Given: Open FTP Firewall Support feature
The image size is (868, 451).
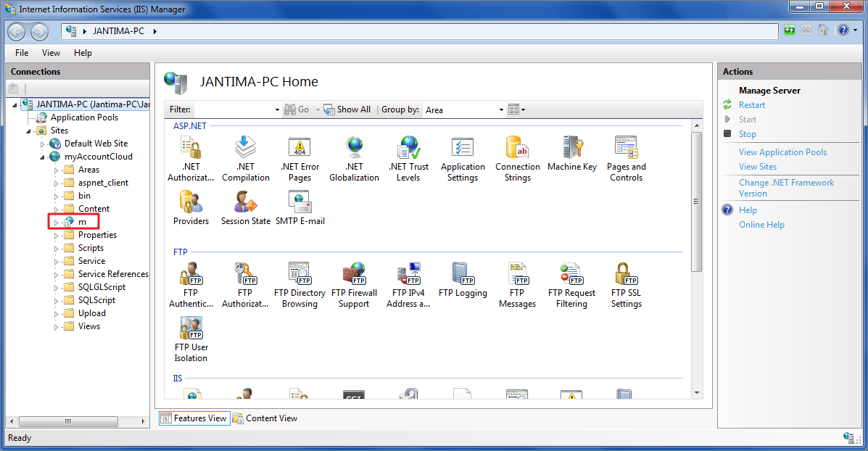Looking at the screenshot, I should [355, 286].
